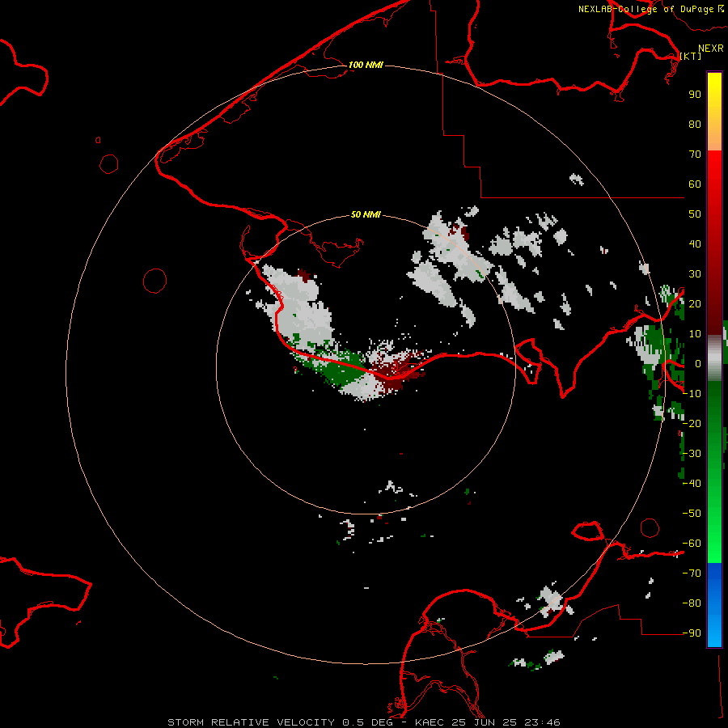728x728 pixels.
Task: Click the -70 value on the velocity scale
Action: [x=692, y=574]
